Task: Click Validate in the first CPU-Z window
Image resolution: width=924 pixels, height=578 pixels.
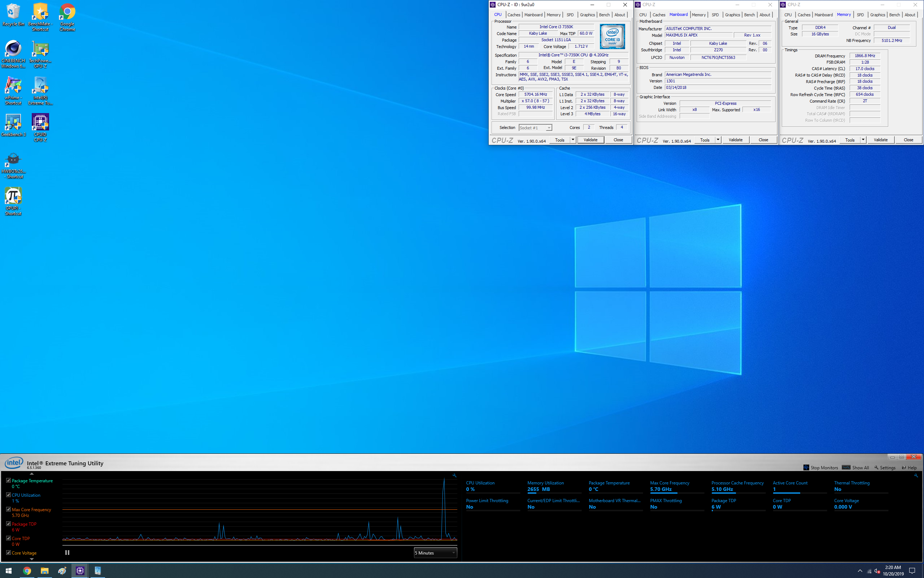Action: [x=590, y=140]
